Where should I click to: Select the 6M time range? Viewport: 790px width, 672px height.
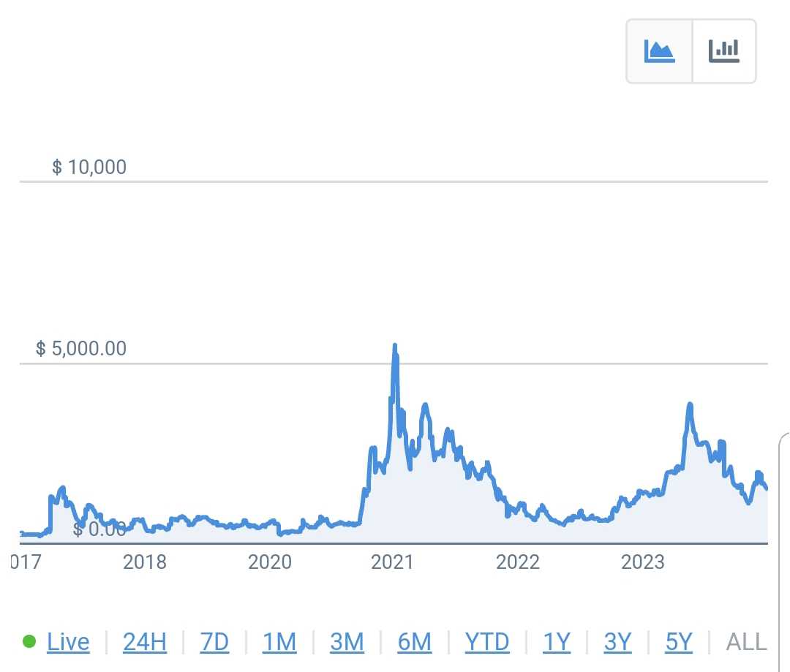414,642
